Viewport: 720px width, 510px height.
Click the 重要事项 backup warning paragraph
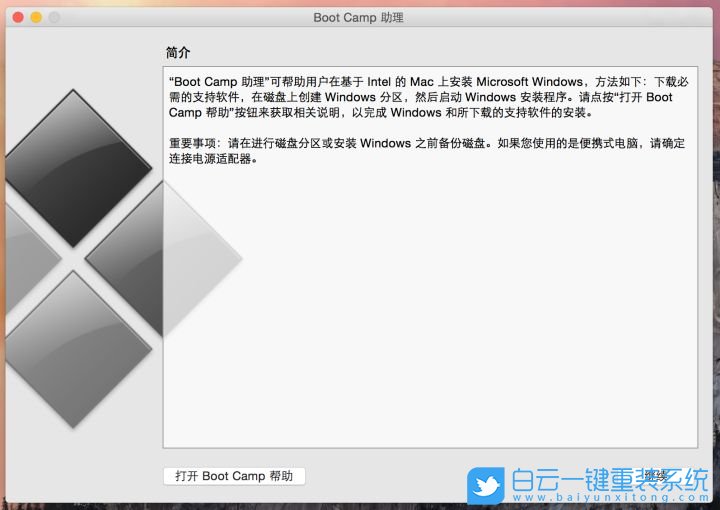click(420, 150)
